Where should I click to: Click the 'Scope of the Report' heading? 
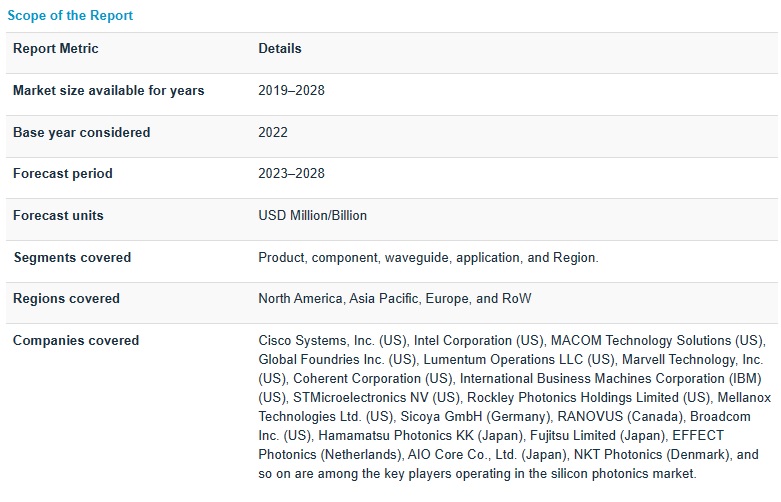pos(70,15)
